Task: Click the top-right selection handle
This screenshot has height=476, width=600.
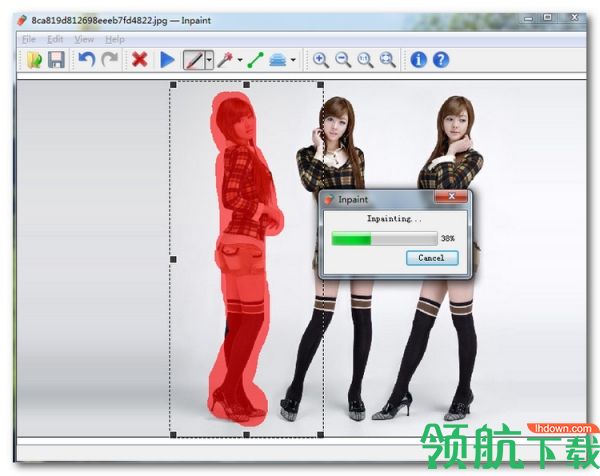Action: coord(321,85)
